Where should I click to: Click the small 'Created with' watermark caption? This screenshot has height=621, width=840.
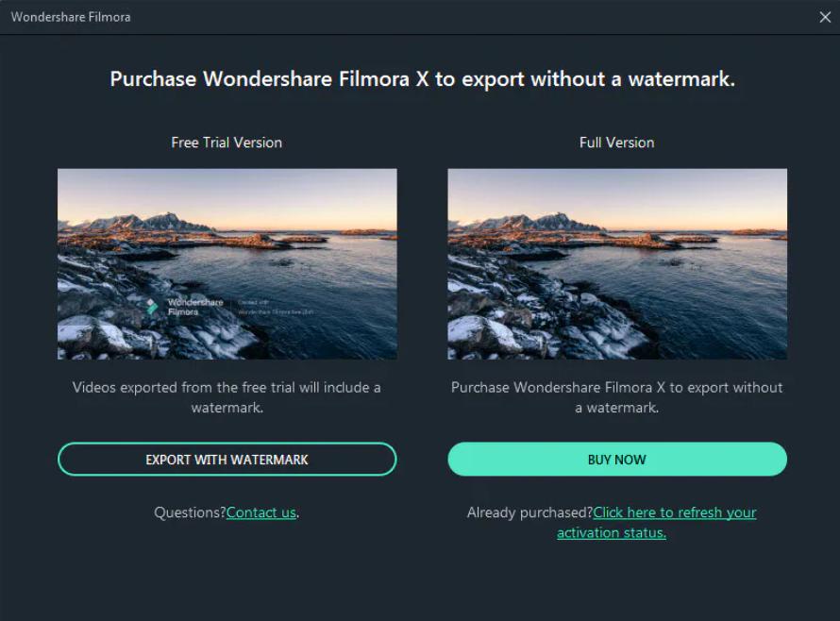pyautogui.click(x=253, y=303)
